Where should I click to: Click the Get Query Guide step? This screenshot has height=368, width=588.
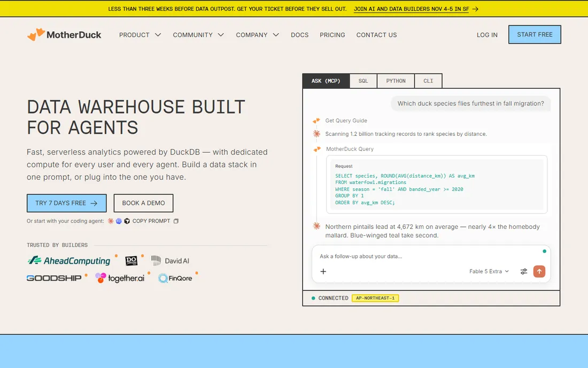tap(346, 120)
